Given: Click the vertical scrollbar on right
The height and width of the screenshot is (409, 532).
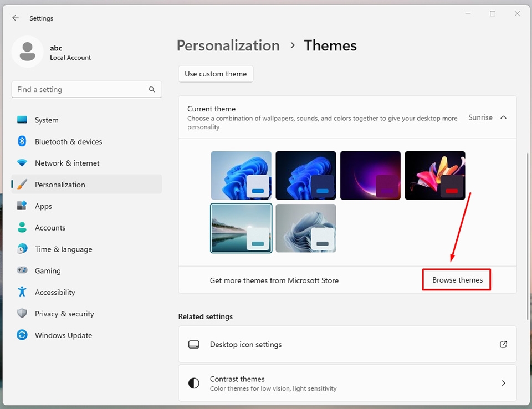Looking at the screenshot, I should (528, 236).
